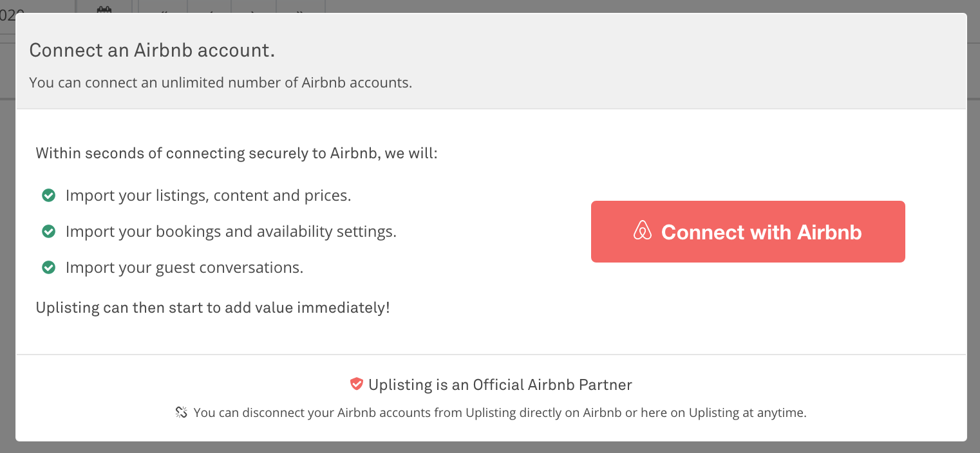The width and height of the screenshot is (980, 453).
Task: Click the unlimited Airbnb accounts subtitle text
Action: [220, 83]
